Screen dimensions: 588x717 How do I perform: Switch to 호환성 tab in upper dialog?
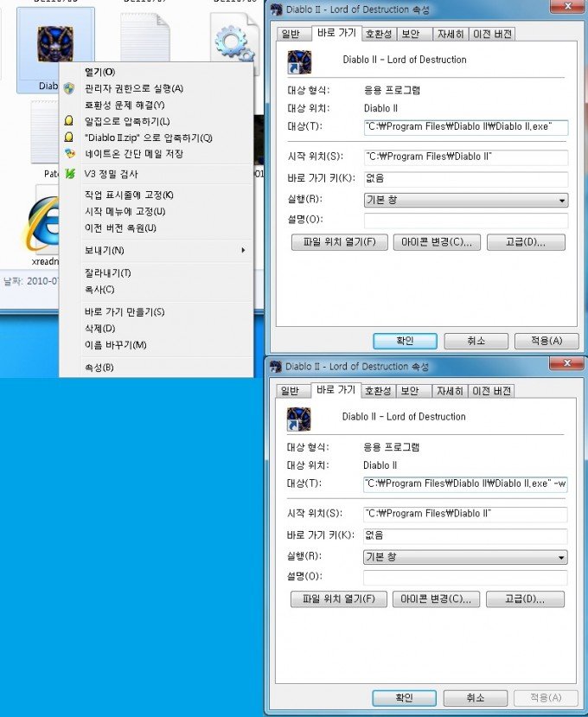click(x=378, y=34)
